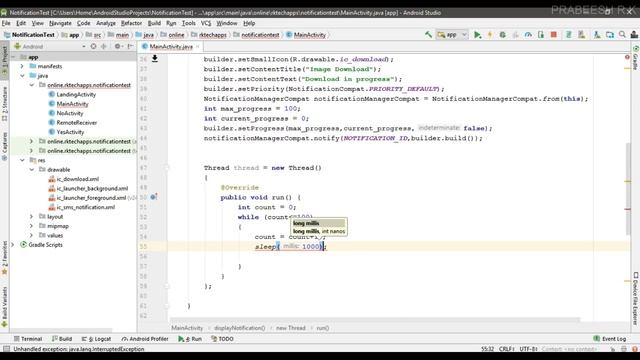Open project panel settings gear
Screen dimensions: 640x360
(x=118, y=47)
